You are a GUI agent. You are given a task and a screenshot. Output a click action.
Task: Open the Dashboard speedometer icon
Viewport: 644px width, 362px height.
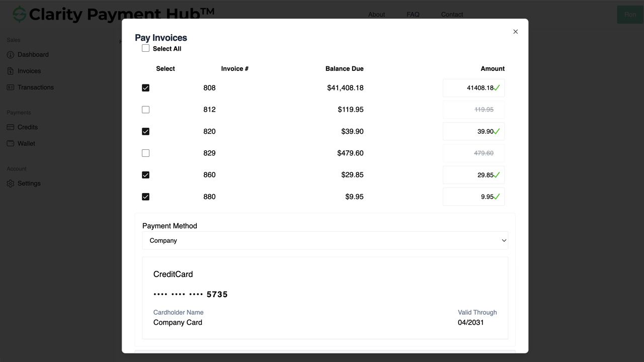pos(11,54)
